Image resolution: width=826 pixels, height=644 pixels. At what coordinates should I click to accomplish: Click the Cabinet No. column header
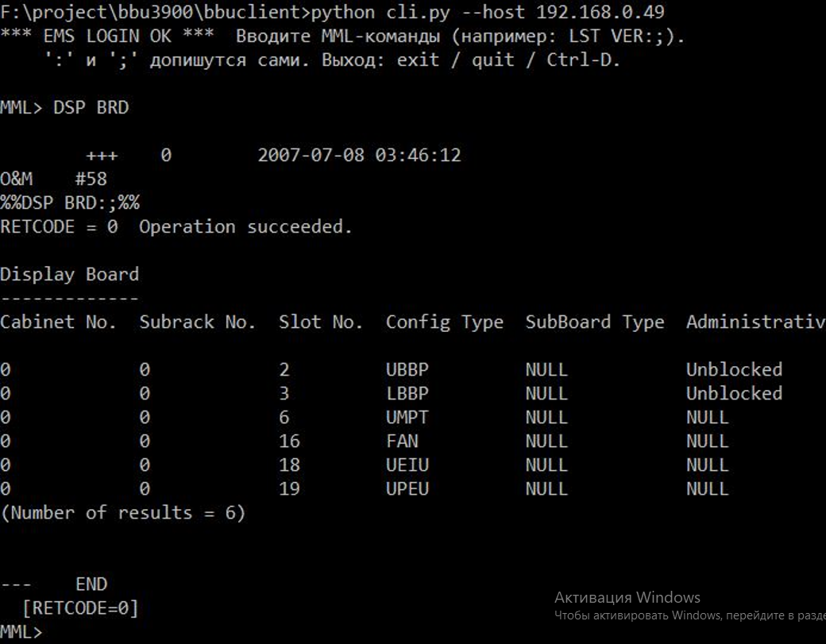pos(58,322)
